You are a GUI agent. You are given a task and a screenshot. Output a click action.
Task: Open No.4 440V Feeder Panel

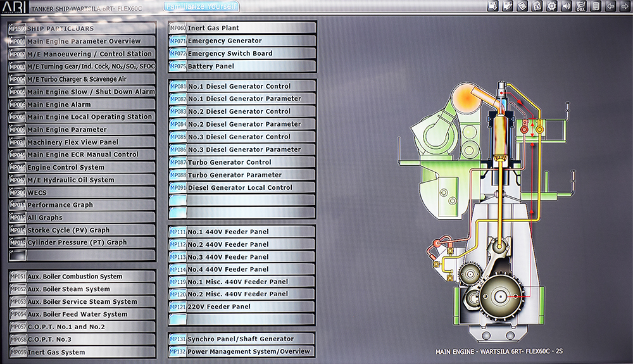point(242,269)
